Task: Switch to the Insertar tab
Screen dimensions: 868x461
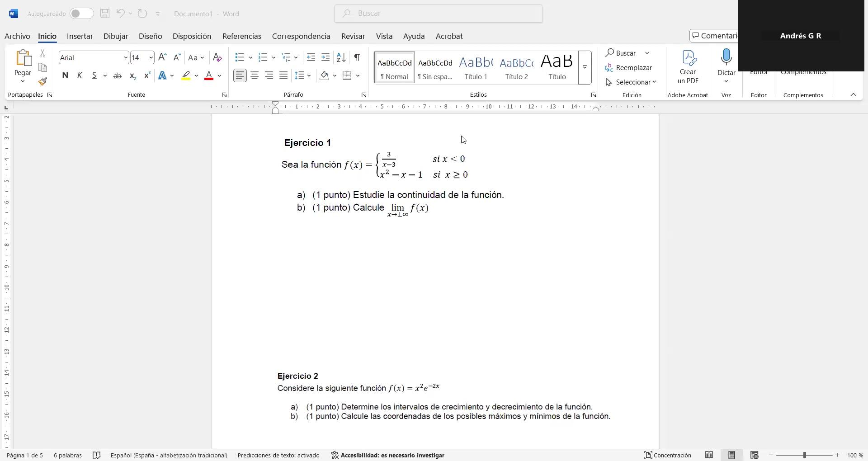Action: [x=80, y=36]
